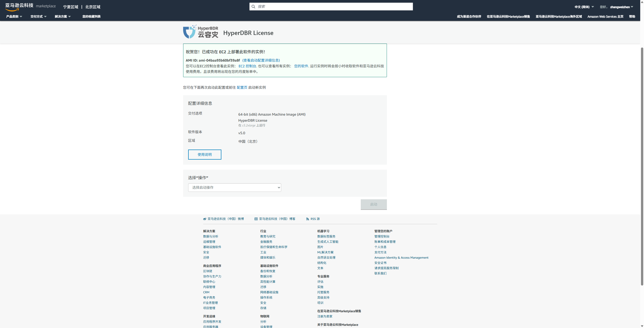Open 注册为卖家 footer link

(x=325, y=316)
